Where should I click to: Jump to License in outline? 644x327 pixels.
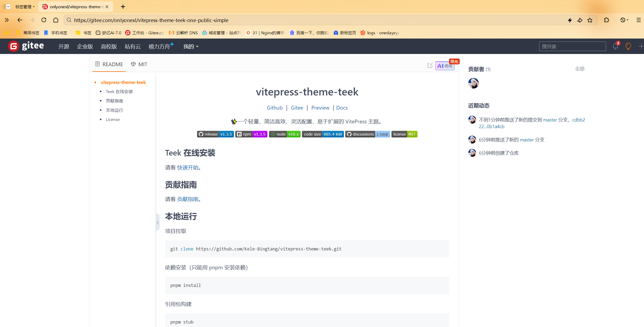(x=113, y=119)
